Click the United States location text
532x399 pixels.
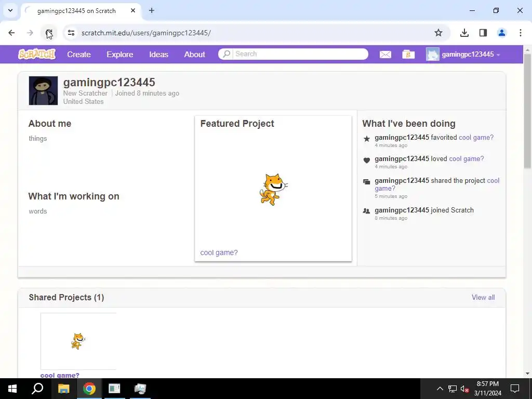(83, 101)
